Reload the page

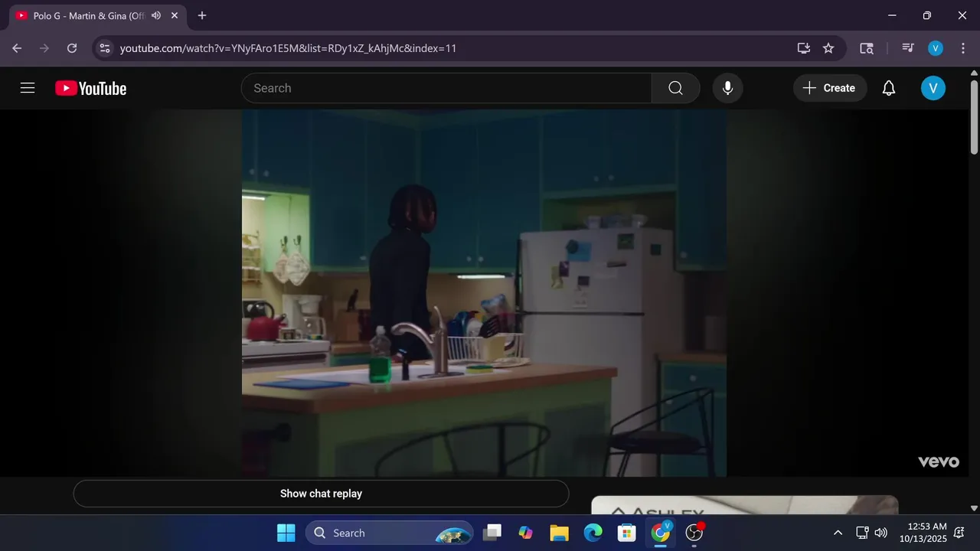[72, 48]
